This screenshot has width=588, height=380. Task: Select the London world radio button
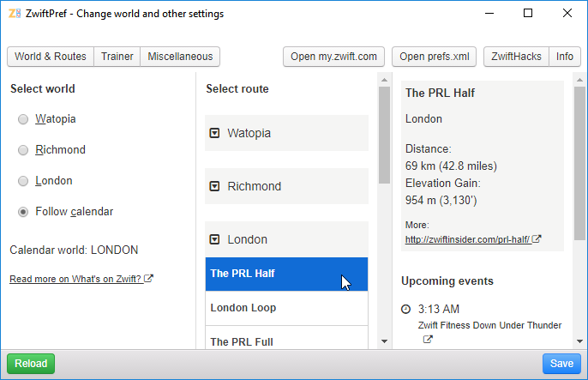(23, 181)
